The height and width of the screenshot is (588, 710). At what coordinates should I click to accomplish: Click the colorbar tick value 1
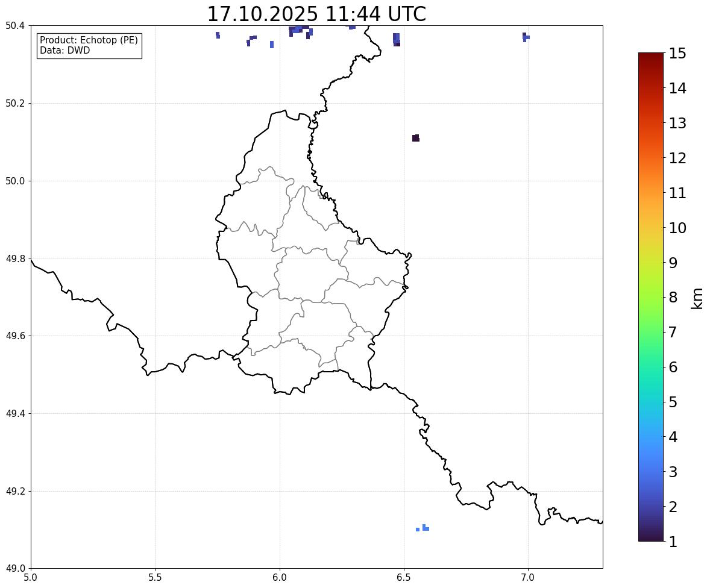coord(673,542)
